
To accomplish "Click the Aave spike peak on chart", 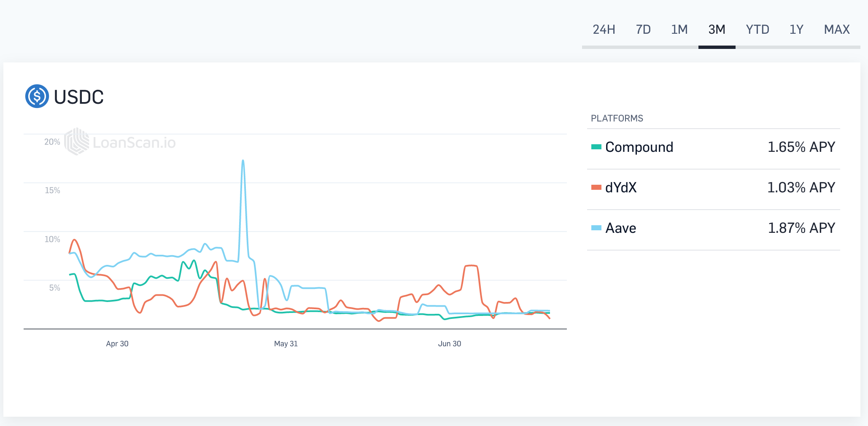I will [243, 161].
